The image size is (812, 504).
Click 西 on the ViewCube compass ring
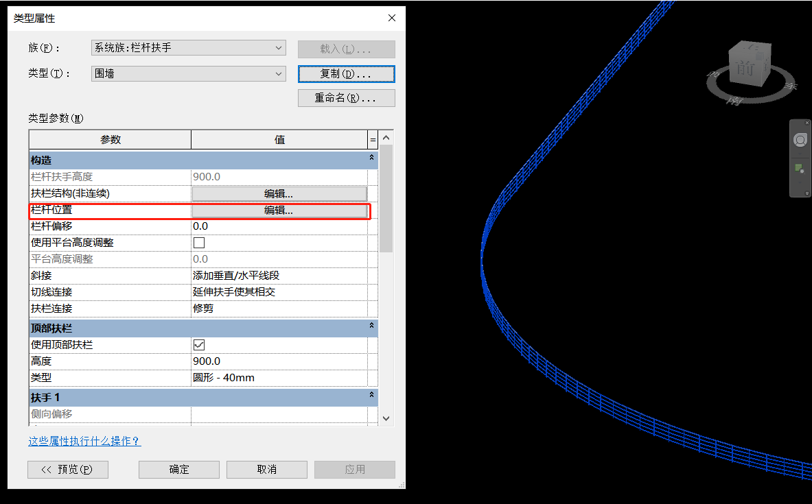click(713, 75)
